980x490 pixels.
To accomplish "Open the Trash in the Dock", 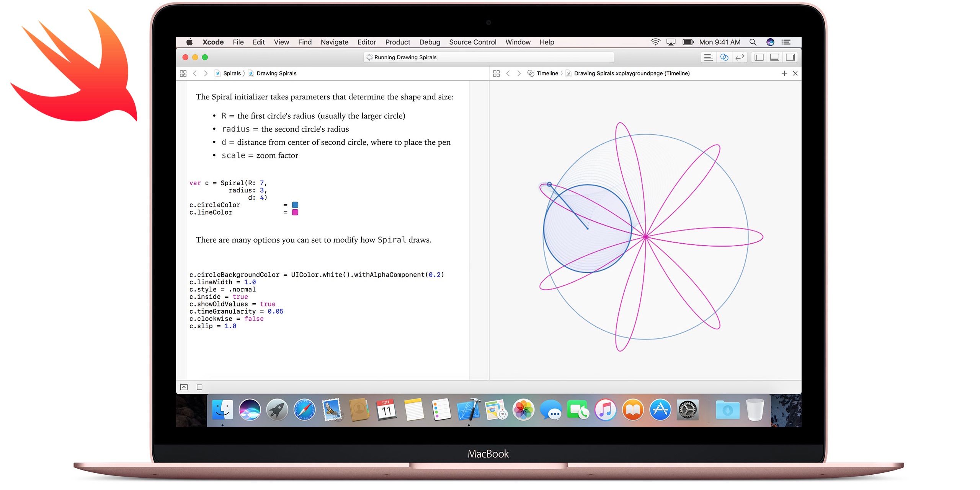I will 755,410.
